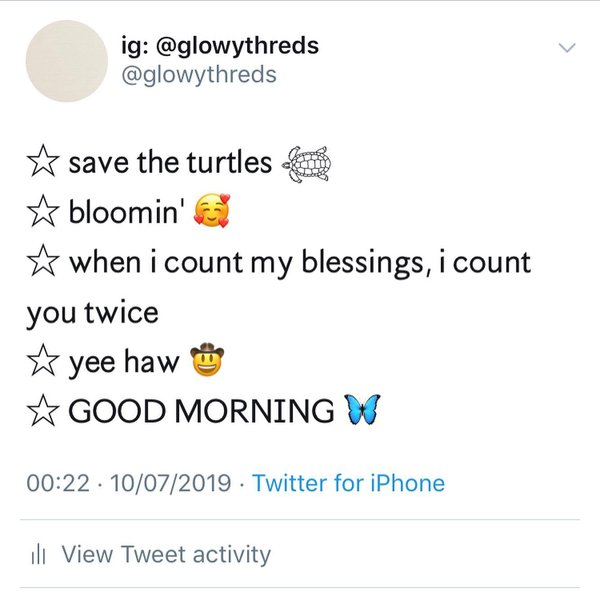Click the "GOOD MORNING" text
Viewport: 600px width, 600px height.
click(201, 411)
